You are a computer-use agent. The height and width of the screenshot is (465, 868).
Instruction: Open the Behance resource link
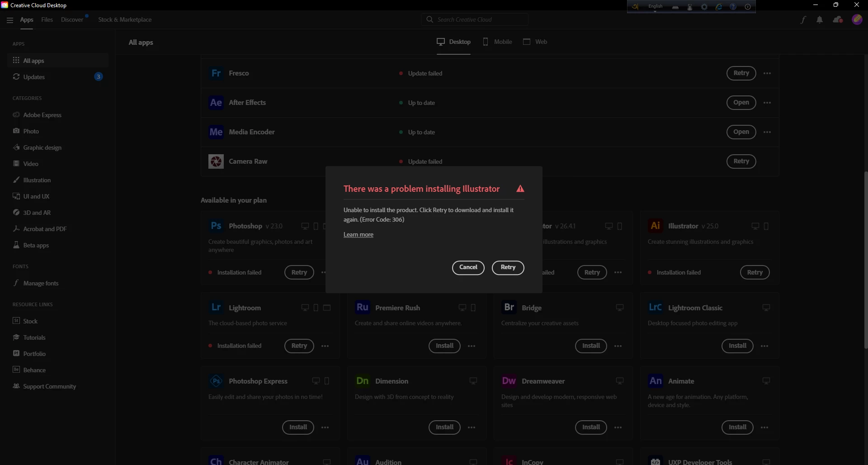point(58,370)
